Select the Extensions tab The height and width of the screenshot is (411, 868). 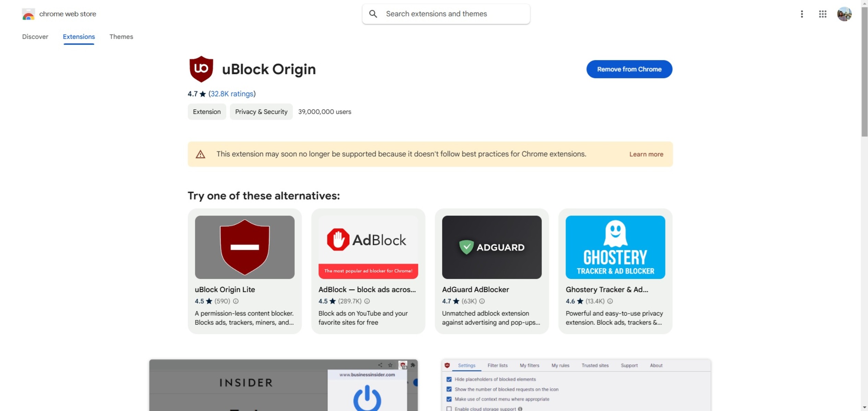(79, 37)
